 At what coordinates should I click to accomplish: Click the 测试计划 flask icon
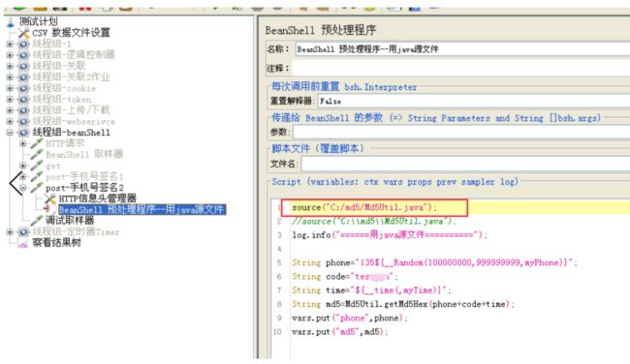pyautogui.click(x=12, y=21)
